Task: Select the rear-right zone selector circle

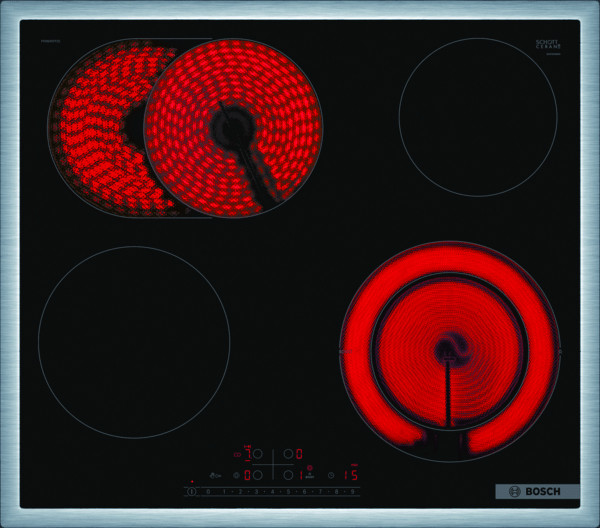Action: point(288,454)
